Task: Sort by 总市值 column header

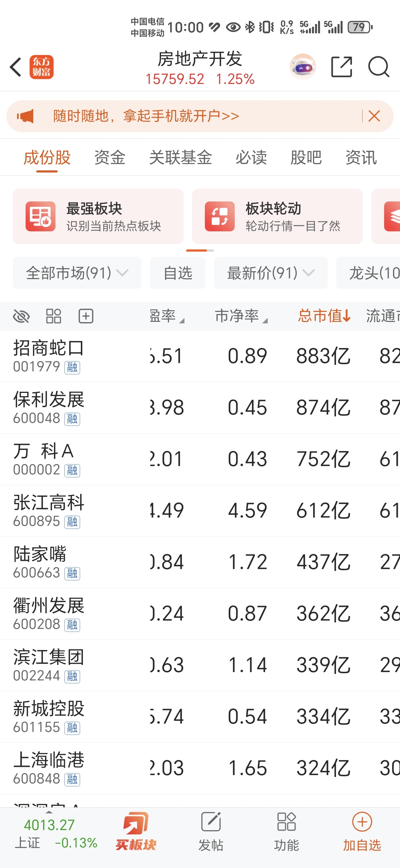Action: point(324,316)
